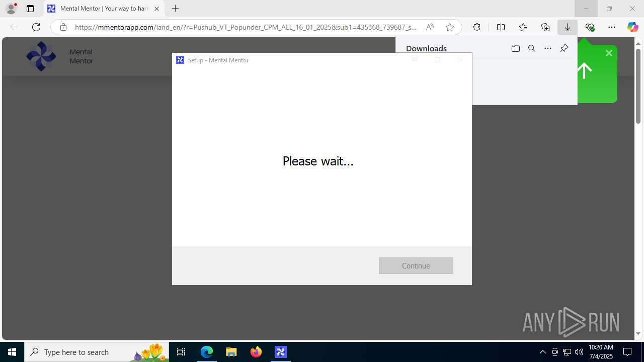The width and height of the screenshot is (644, 362).
Task: Open Microsoft Edge from taskbar
Action: pos(207,352)
